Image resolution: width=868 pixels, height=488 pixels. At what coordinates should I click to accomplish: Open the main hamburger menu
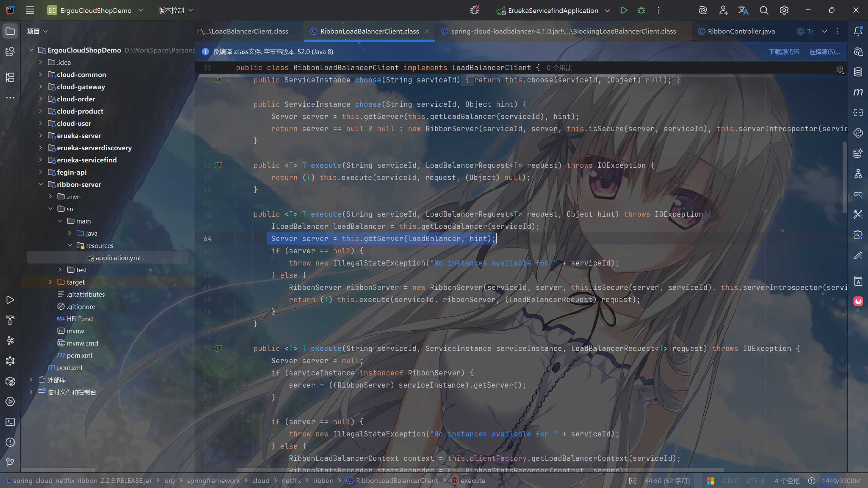(30, 10)
